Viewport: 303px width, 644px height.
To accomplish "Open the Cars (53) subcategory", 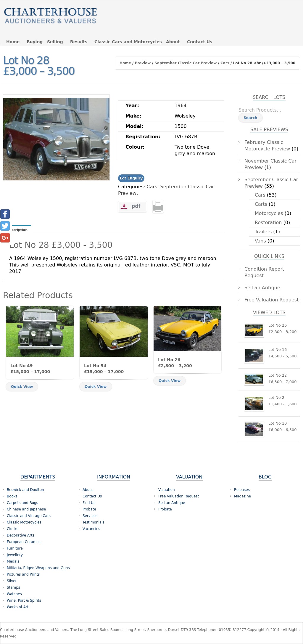I will (260, 195).
